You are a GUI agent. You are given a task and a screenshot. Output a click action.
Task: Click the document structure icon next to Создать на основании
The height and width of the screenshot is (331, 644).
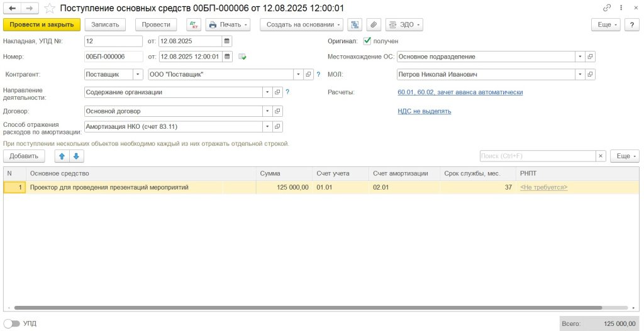click(355, 24)
